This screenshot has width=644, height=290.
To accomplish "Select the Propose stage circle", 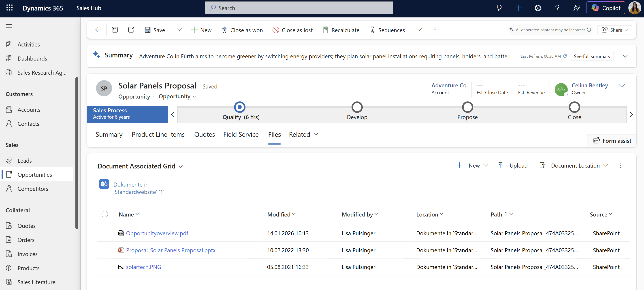I will tap(467, 107).
